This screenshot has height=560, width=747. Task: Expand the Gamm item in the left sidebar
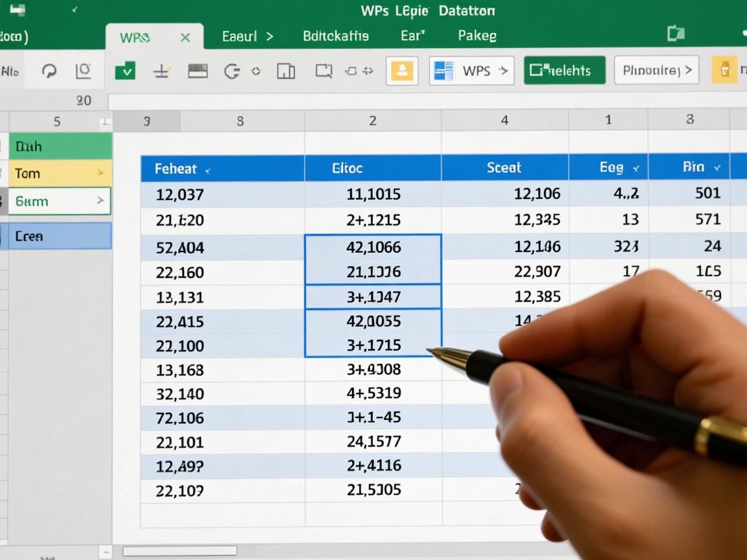point(101,201)
